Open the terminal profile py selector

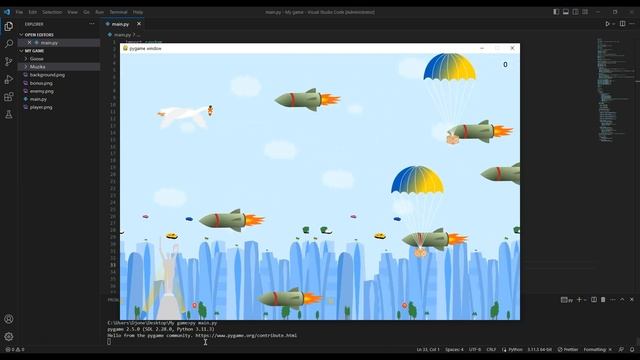coord(567,300)
